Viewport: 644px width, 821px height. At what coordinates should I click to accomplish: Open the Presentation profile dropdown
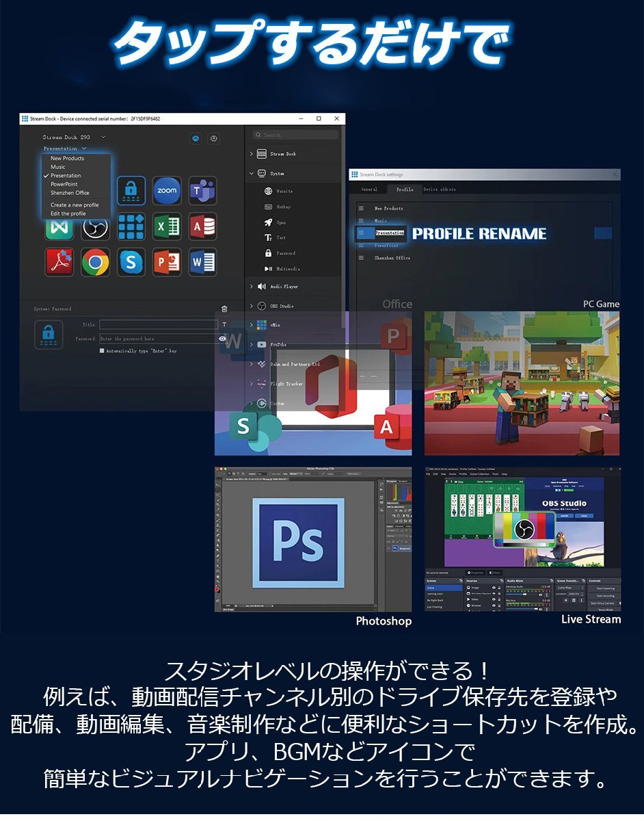point(83,148)
